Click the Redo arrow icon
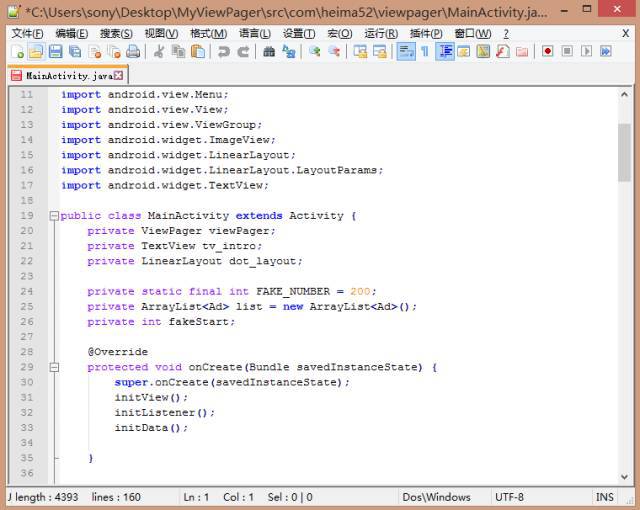The image size is (640, 510). pos(243,52)
